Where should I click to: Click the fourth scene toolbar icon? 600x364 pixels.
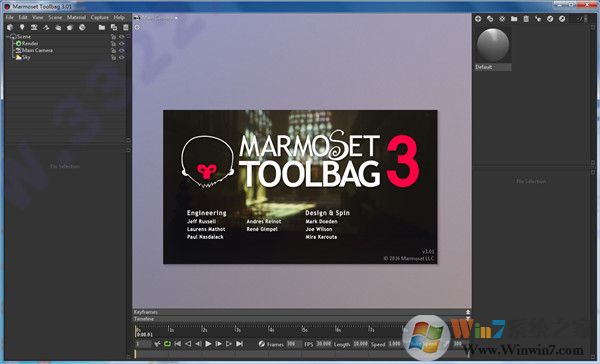click(x=46, y=28)
